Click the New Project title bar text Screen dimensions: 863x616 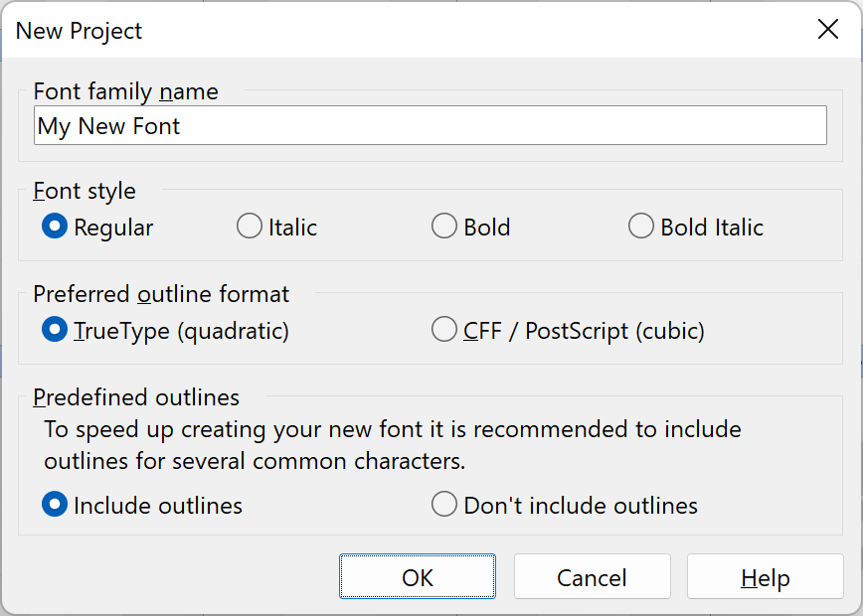pos(80,31)
